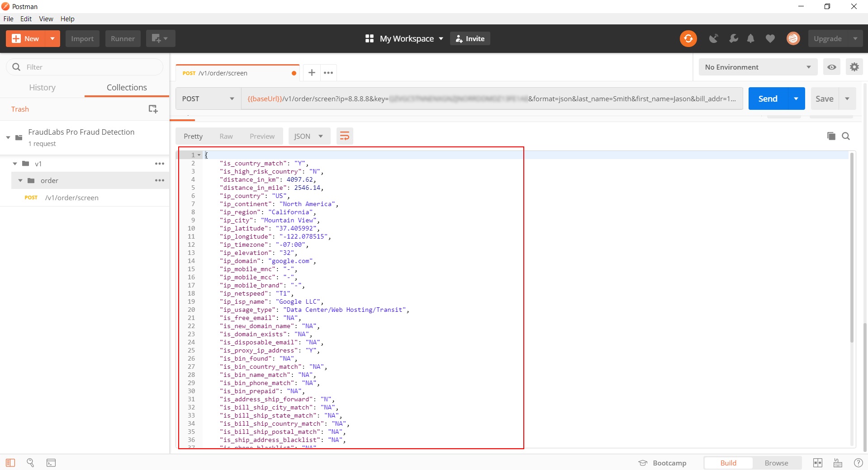Click the new window dropdown button
The image size is (868, 470).
pos(161,38)
